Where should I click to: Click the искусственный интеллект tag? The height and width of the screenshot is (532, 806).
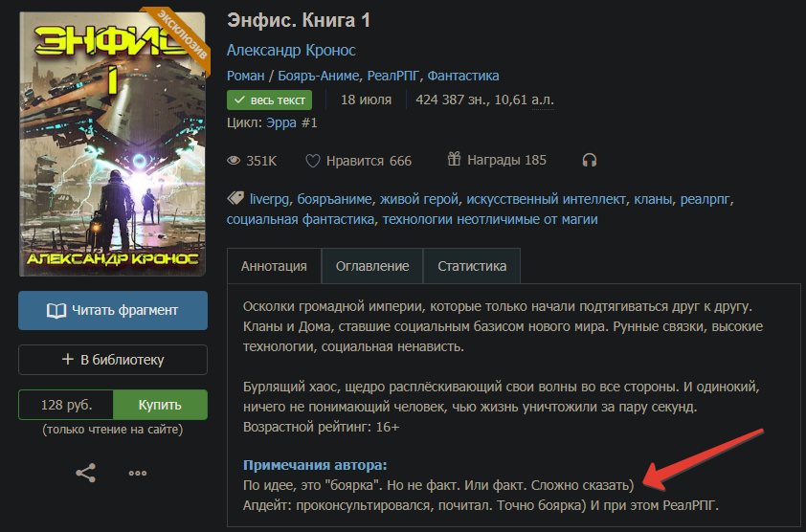point(546,199)
